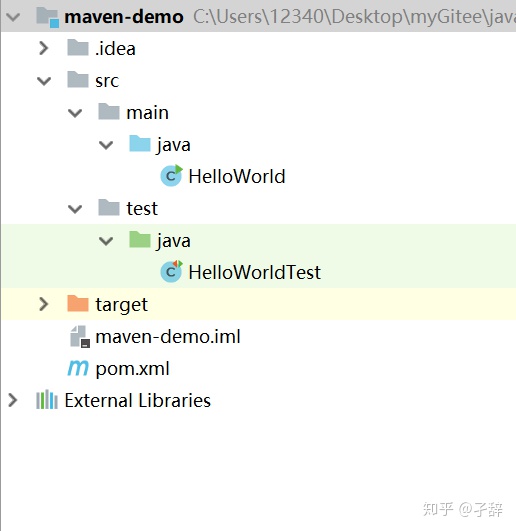Select the target folder label
This screenshot has height=531, width=516.
pyautogui.click(x=122, y=305)
